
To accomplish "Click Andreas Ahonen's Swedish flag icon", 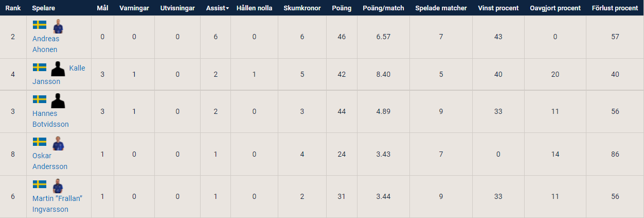I will click(40, 25).
